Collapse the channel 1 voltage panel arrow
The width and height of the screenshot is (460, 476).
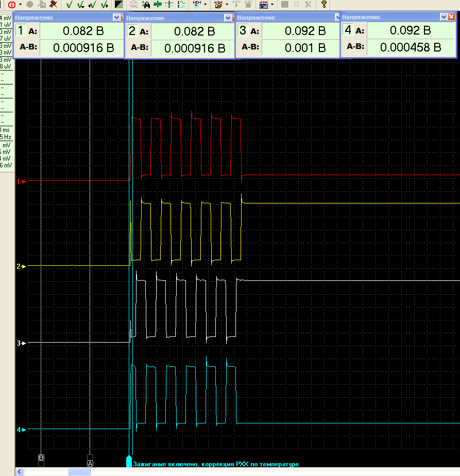(116, 18)
